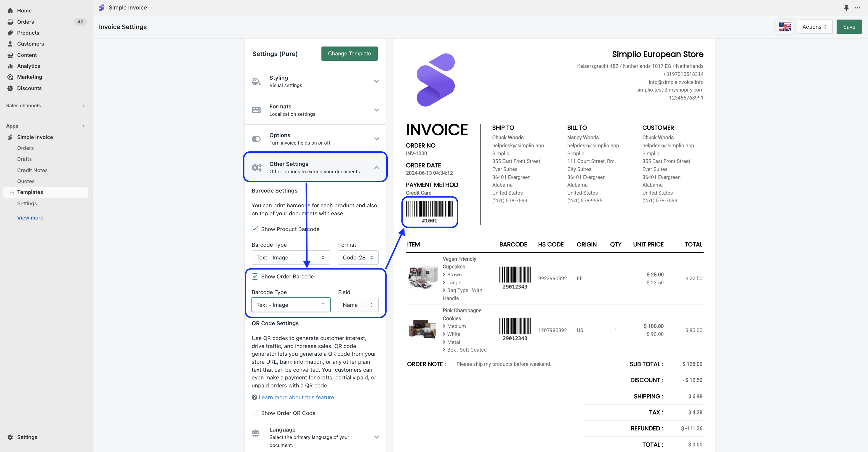Click the pin icon in top bar
This screenshot has height=452, width=868.
[846, 8]
